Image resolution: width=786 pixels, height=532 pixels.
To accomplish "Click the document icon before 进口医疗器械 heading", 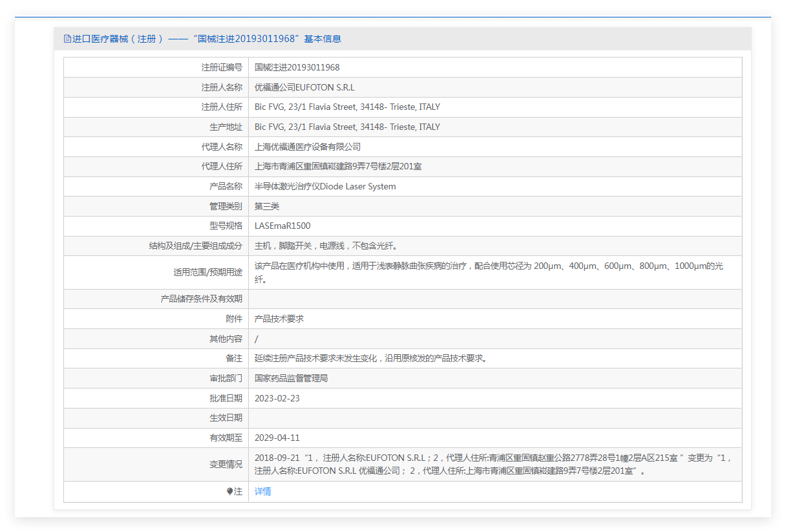I will [67, 39].
